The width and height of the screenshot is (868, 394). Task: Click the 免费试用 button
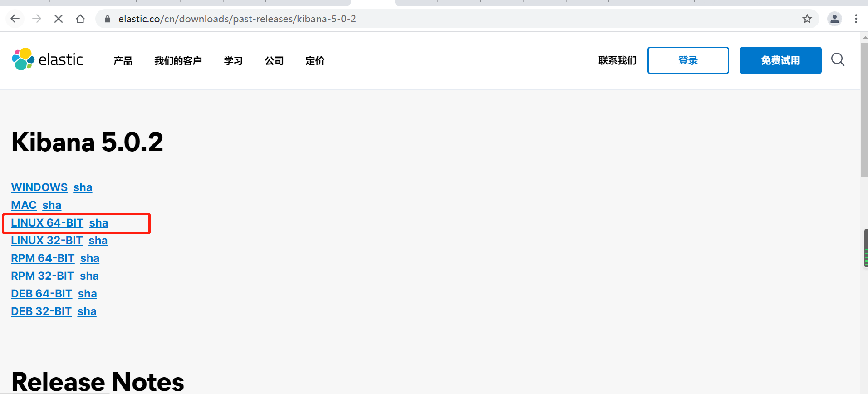pos(781,60)
